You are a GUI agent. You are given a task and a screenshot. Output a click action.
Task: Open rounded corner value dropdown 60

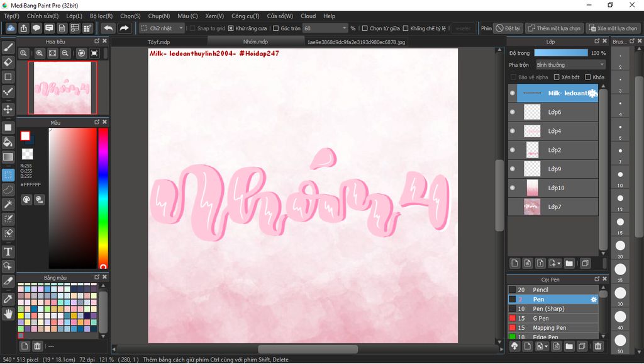coord(326,28)
